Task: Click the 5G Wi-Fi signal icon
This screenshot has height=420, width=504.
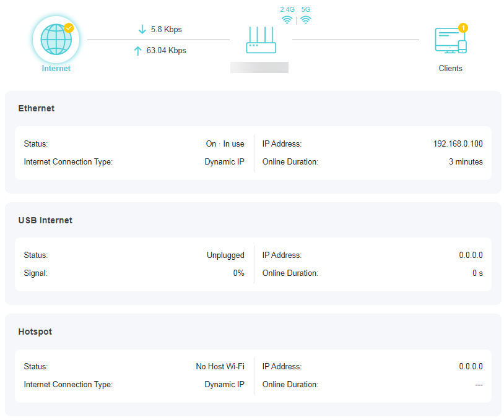Action: [x=306, y=20]
